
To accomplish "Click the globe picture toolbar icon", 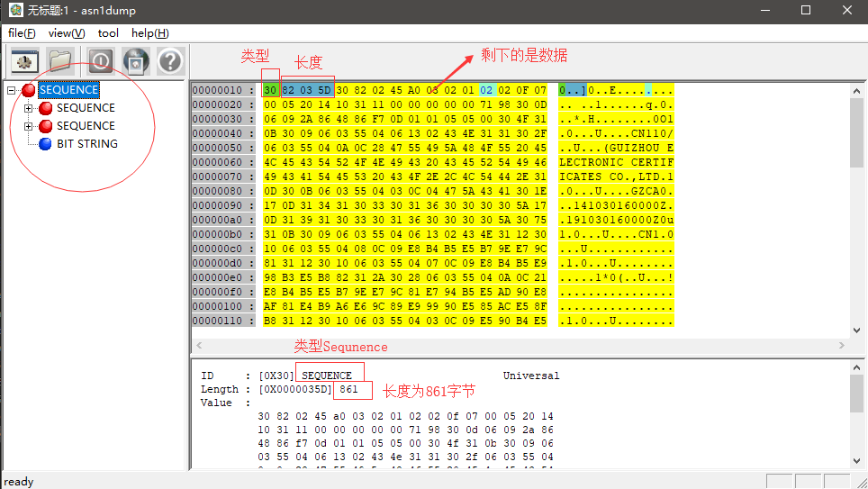I will [x=135, y=61].
